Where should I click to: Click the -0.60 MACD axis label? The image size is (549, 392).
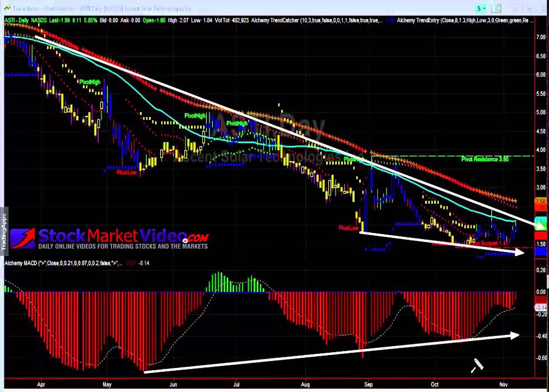point(541,358)
